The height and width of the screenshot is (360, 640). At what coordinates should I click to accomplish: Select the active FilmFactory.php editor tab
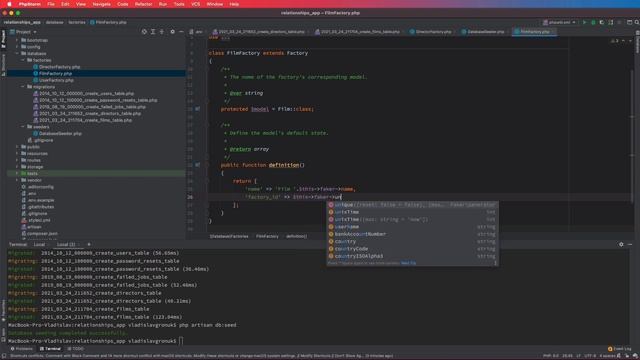click(x=534, y=31)
